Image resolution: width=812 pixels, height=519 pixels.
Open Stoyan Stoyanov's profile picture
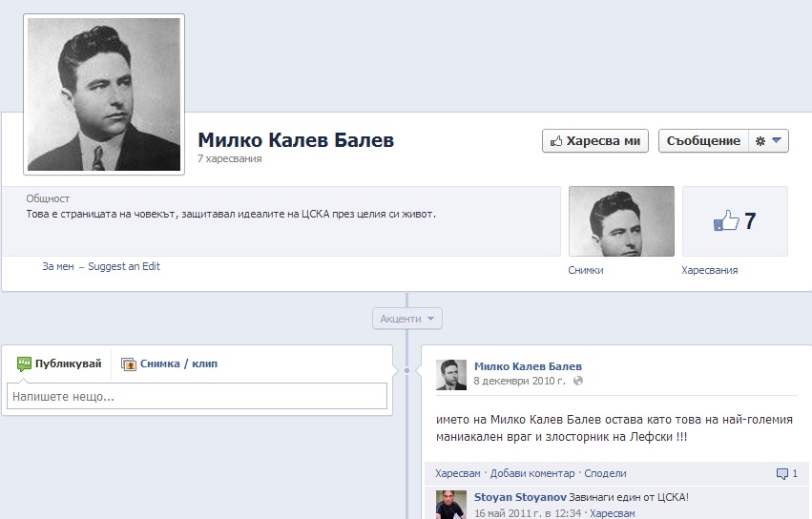point(451,505)
